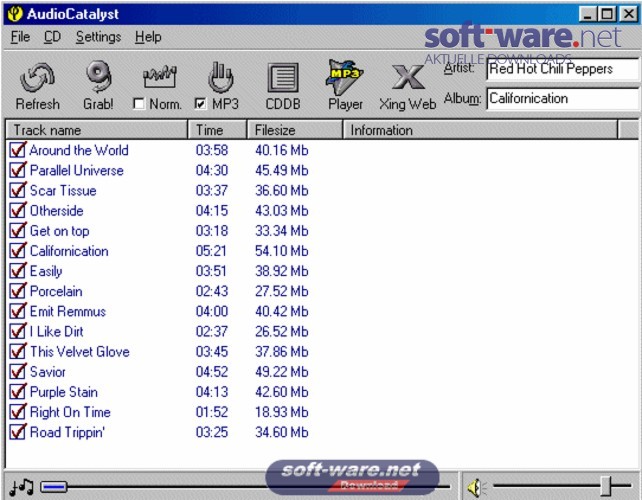Uncheck the Parallel Universe track
The image size is (642, 500).
tap(18, 170)
